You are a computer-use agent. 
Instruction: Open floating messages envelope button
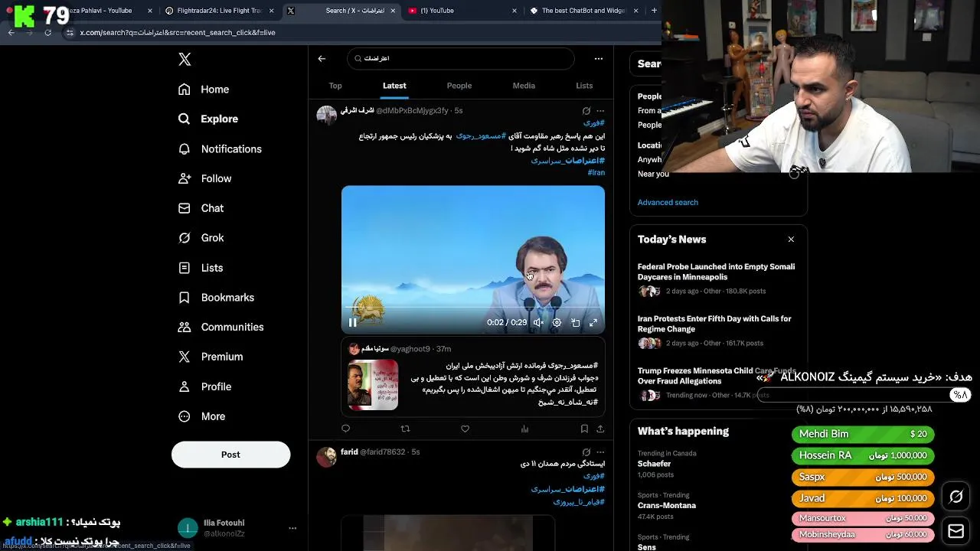click(956, 531)
